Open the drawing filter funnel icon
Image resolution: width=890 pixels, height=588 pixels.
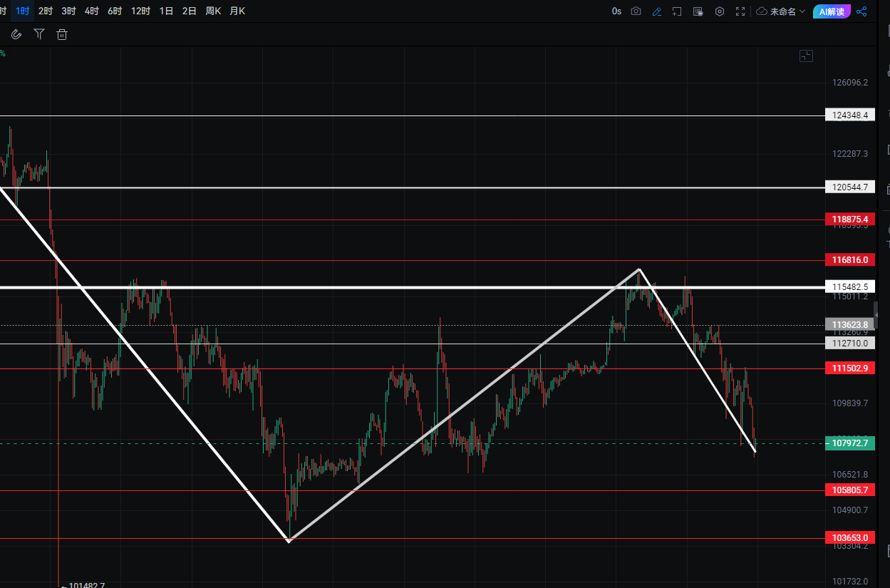click(x=39, y=34)
